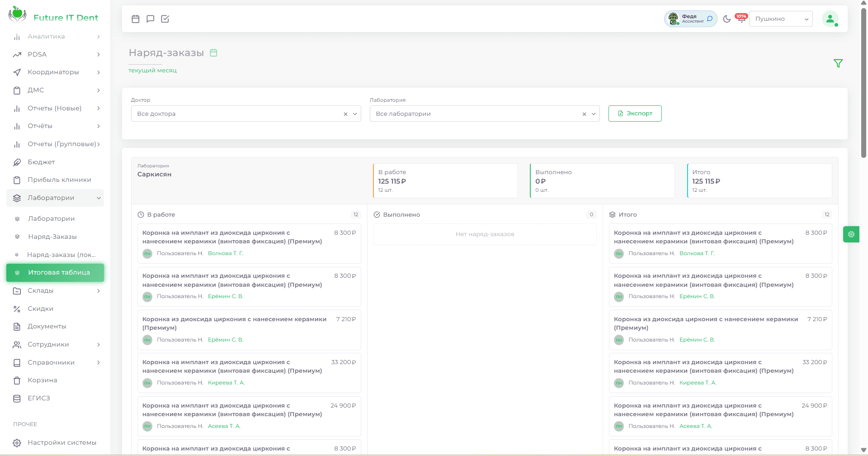Click the Сотрудники people icon
The width and height of the screenshot is (868, 456).
17,345
